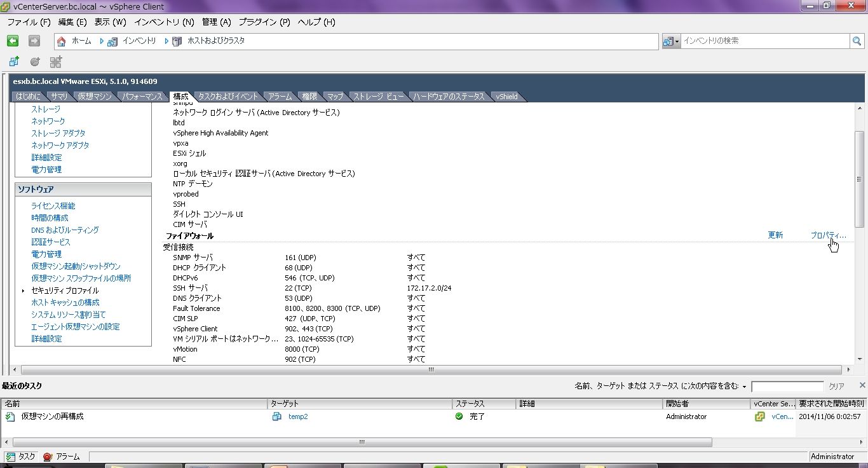Open 認証サービス link
This screenshot has width=868, height=468.
51,242
